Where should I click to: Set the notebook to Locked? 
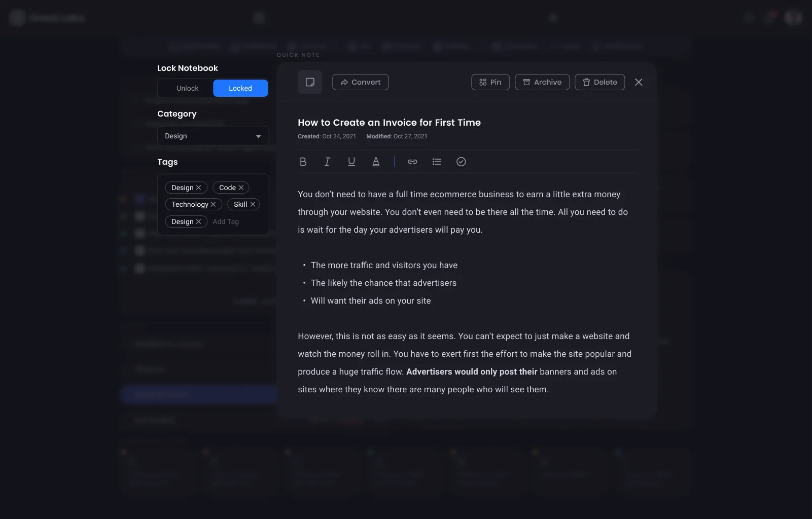click(240, 88)
